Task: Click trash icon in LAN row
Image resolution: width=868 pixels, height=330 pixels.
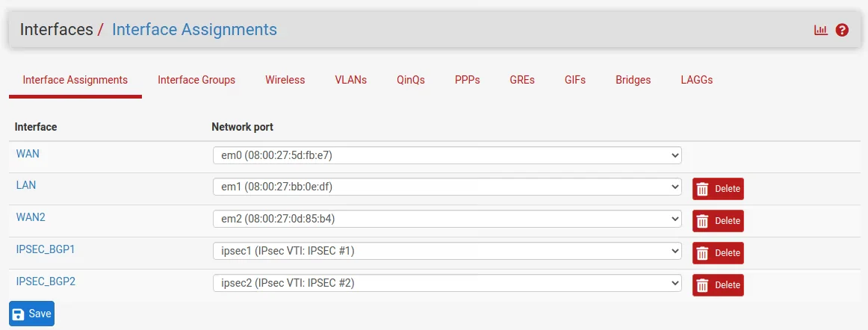Action: (702, 189)
